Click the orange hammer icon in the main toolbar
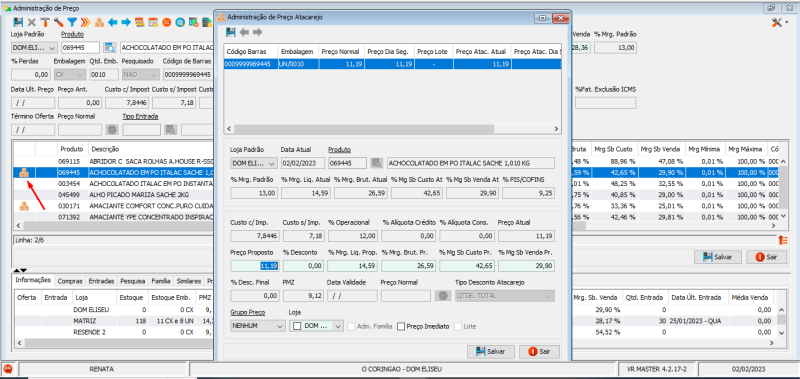Screen dimensions: 800x379 coord(45,22)
